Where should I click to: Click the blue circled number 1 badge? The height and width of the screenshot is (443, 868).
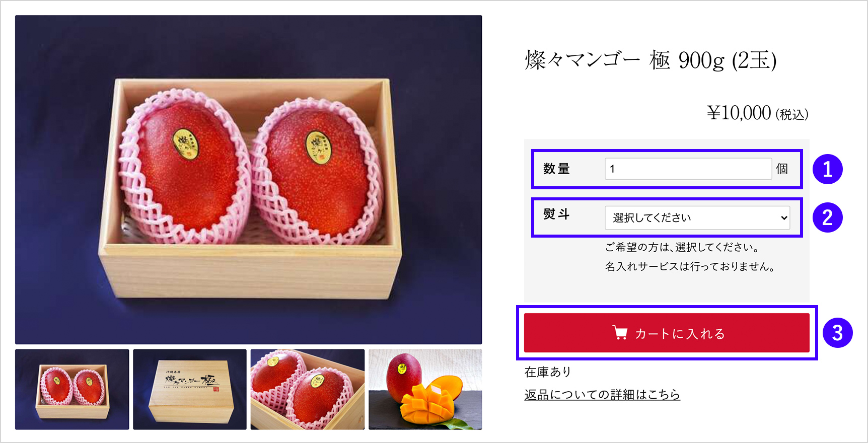coord(827,169)
